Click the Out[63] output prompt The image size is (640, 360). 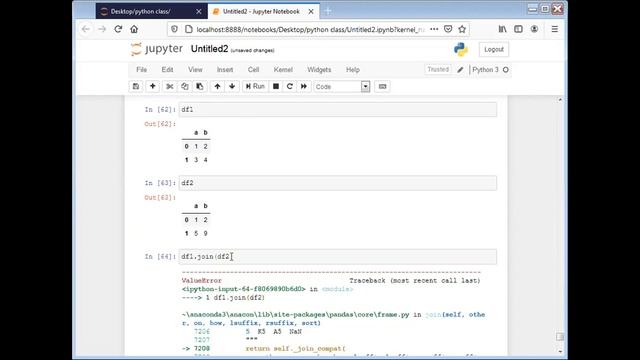[160, 198]
